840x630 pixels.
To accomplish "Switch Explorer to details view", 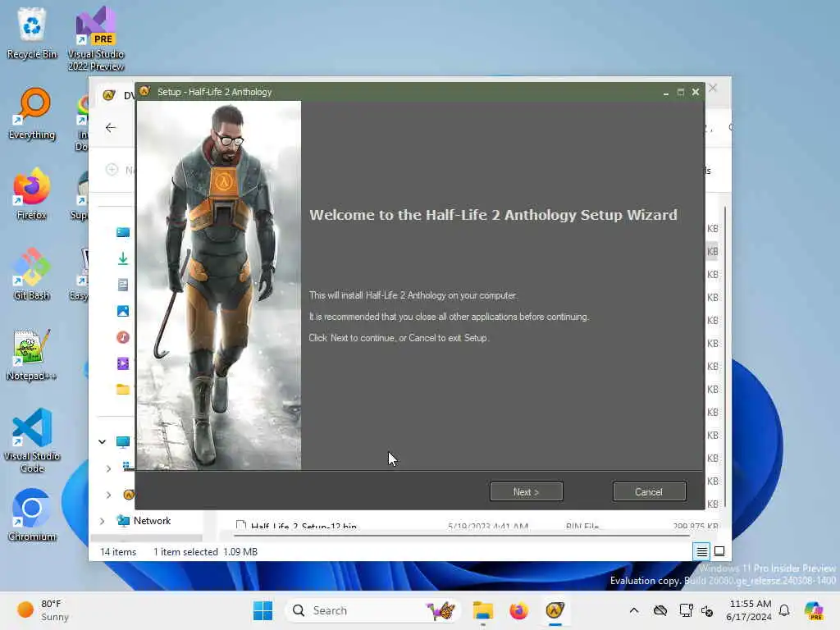I will click(x=701, y=551).
